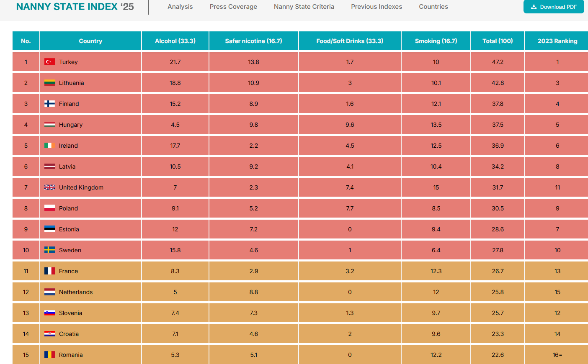This screenshot has width=588, height=364.
Task: Select the Romania country name
Action: [71, 355]
